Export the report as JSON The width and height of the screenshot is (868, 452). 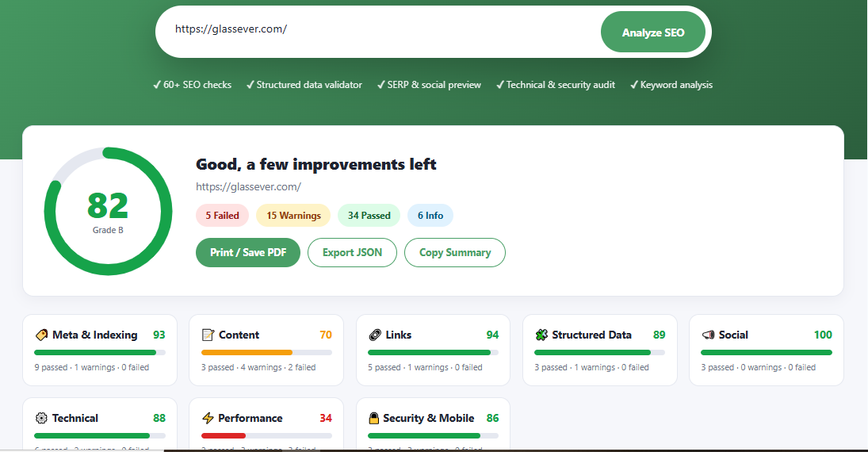352,253
